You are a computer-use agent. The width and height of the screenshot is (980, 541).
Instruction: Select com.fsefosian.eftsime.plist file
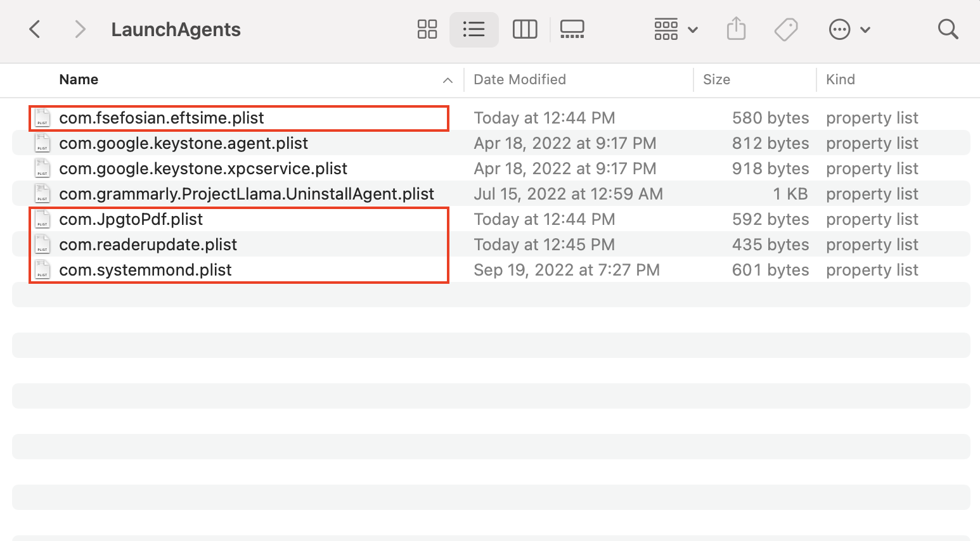[x=162, y=118]
